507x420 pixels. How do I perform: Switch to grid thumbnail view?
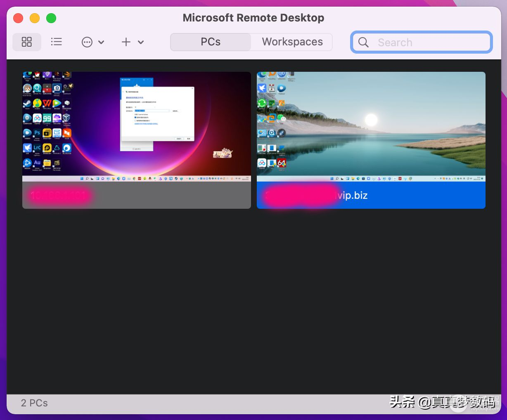click(x=27, y=42)
